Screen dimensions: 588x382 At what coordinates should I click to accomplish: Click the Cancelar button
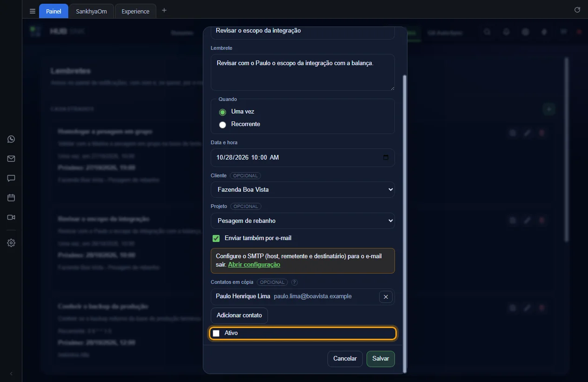click(x=345, y=359)
